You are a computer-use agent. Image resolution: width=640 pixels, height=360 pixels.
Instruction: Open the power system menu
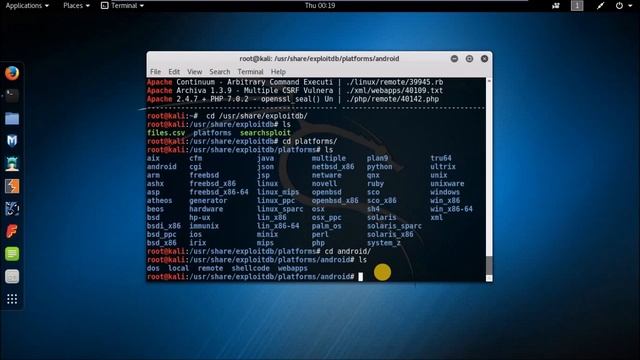[x=624, y=6]
